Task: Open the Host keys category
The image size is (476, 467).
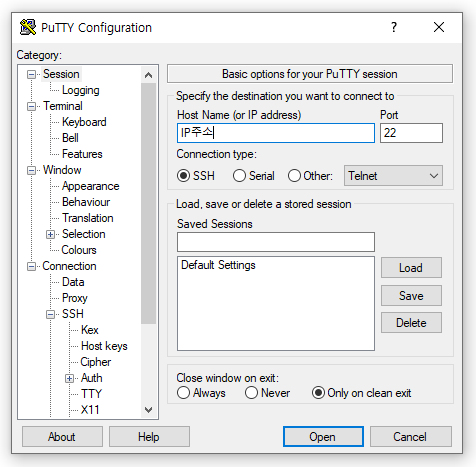Action: pos(104,346)
